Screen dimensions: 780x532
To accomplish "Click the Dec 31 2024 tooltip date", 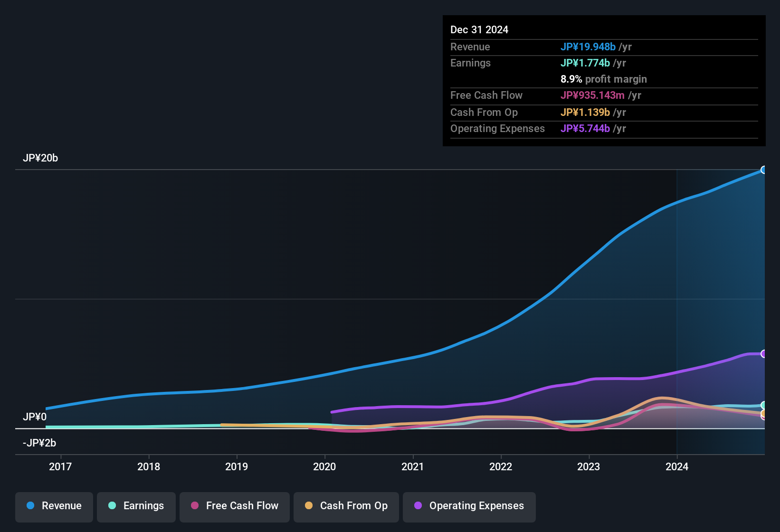I will pyautogui.click(x=479, y=30).
